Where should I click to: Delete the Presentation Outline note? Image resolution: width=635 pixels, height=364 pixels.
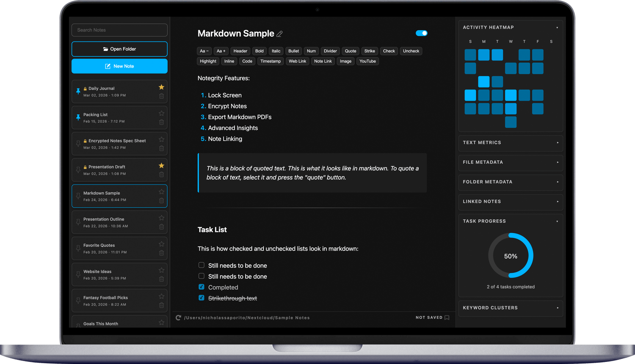pyautogui.click(x=161, y=227)
